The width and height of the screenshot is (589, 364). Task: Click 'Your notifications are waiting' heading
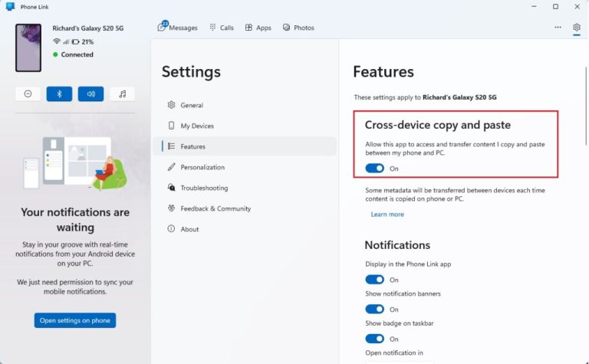tap(75, 219)
